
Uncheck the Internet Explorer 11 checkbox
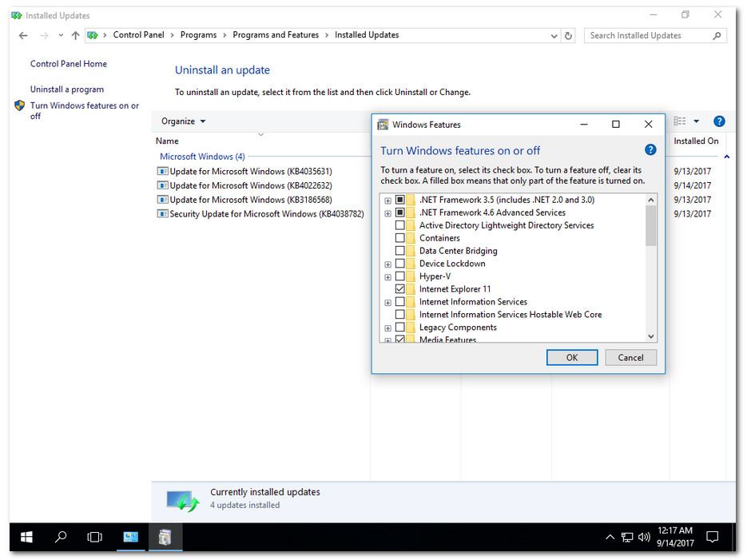400,289
